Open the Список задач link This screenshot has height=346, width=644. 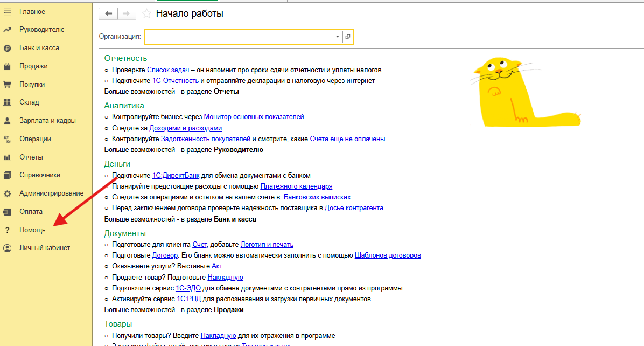coord(168,70)
